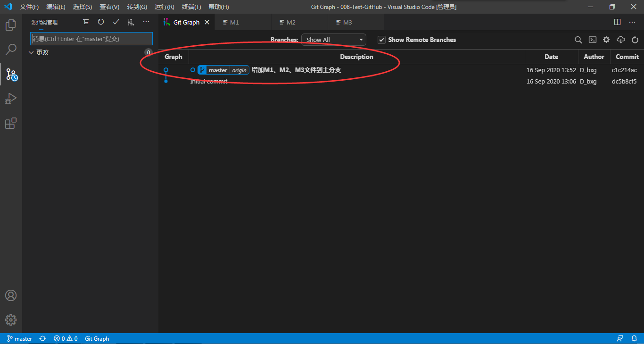Click the Description column header
The image size is (644, 344).
click(x=356, y=57)
